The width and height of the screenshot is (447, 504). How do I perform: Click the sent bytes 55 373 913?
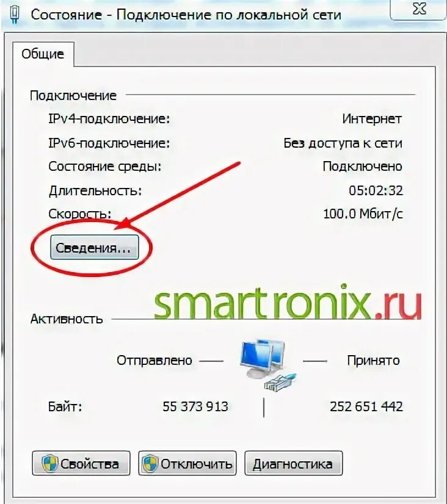coord(195,406)
